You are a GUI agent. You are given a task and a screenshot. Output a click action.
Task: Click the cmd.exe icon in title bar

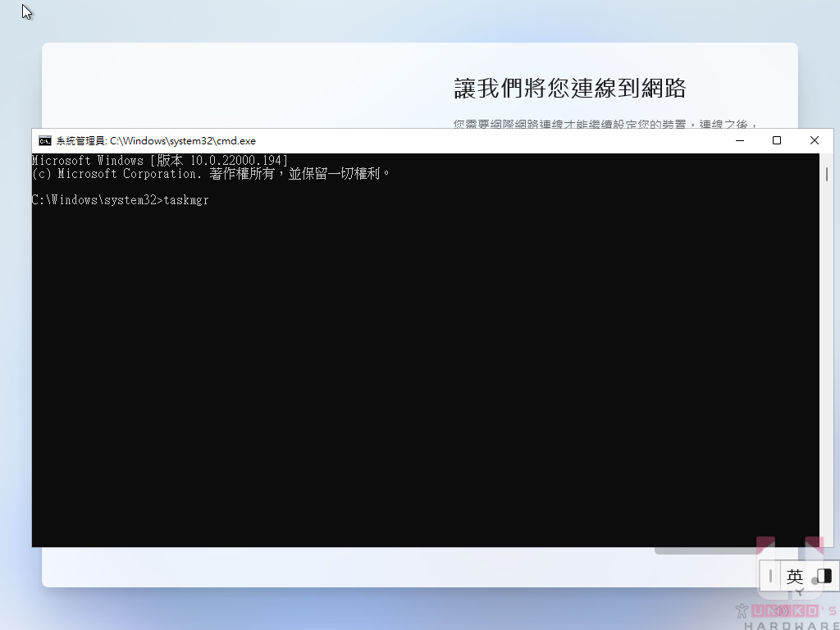coord(45,141)
